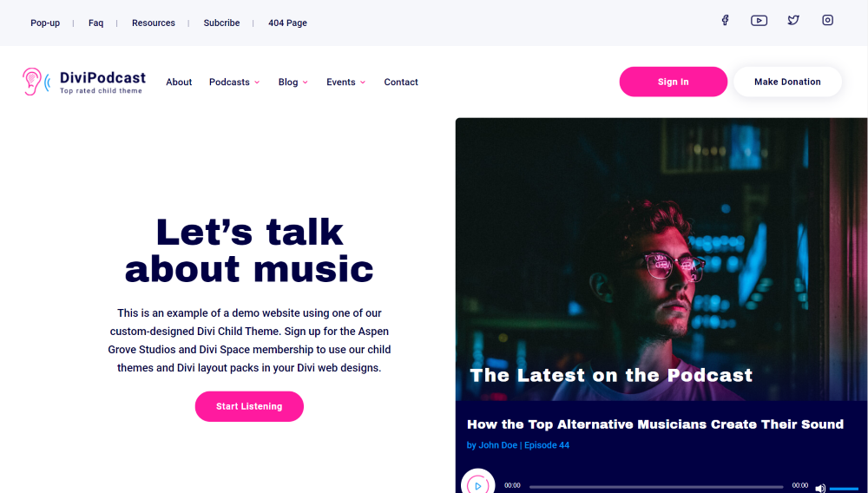Screen dimensions: 868x493
Task: Click the Start Listening button
Action: pyautogui.click(x=249, y=406)
